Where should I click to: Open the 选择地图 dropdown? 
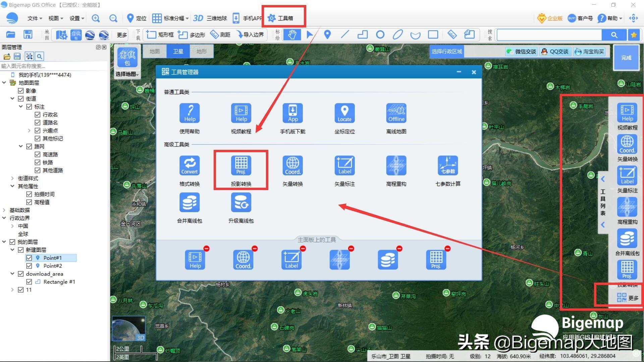(x=127, y=74)
